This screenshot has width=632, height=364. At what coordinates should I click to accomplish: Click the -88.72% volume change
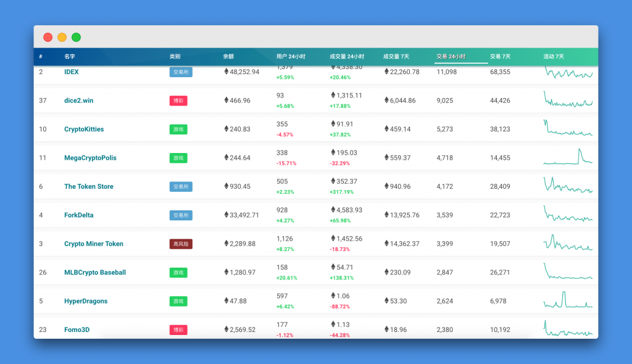[x=340, y=307]
